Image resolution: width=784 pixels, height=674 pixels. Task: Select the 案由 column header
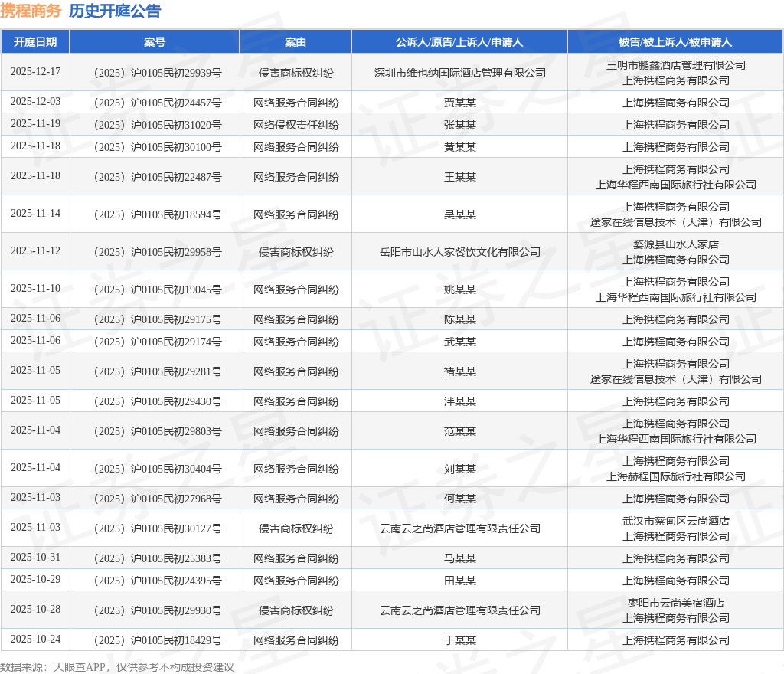[296, 42]
